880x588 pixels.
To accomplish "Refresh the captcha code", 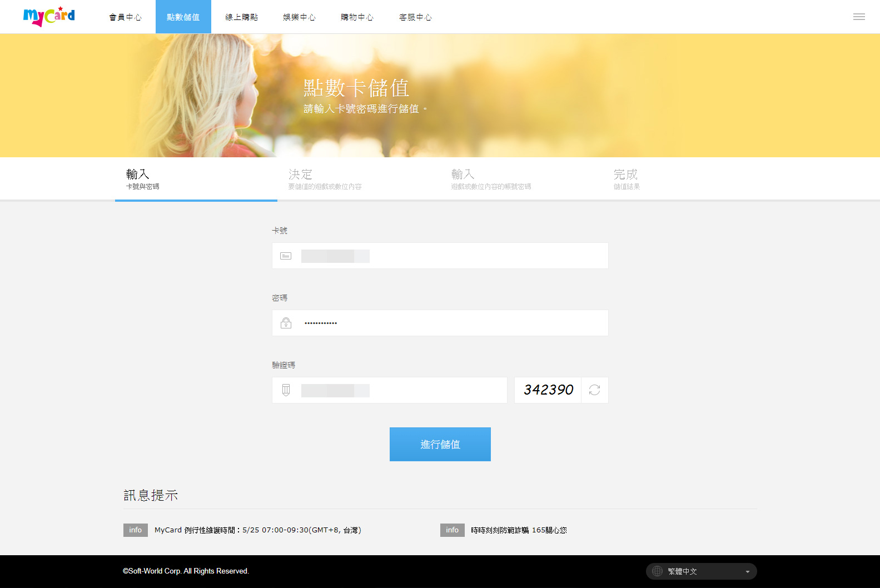I will point(594,390).
